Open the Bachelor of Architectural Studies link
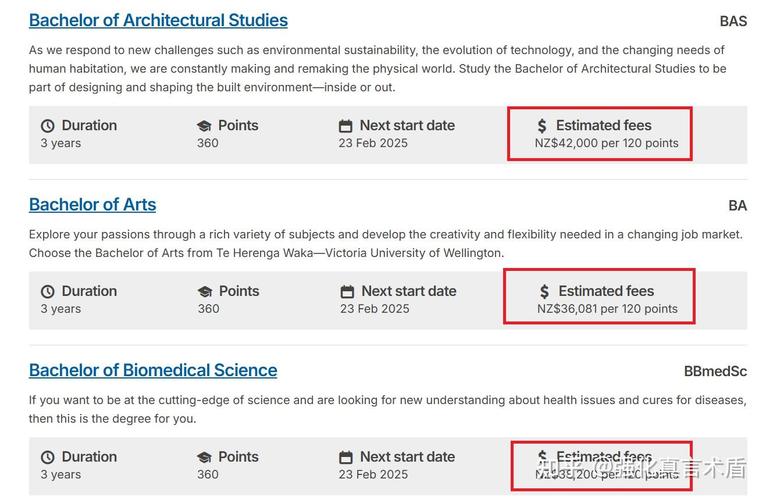 (x=158, y=21)
